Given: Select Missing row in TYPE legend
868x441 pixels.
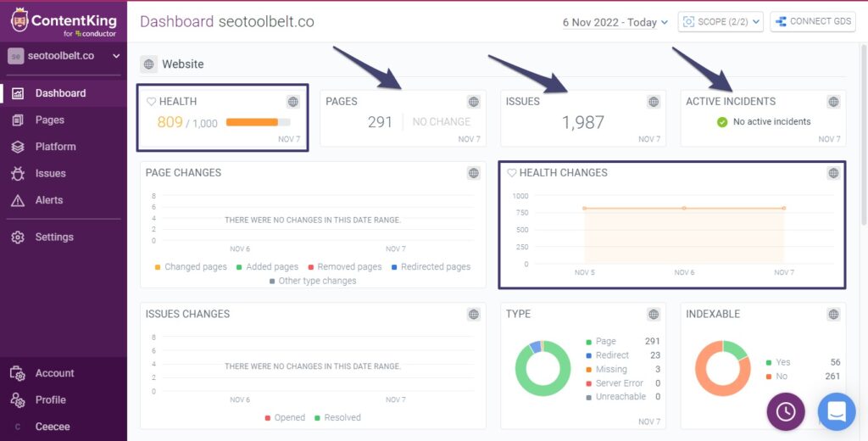Looking at the screenshot, I should [623, 370].
